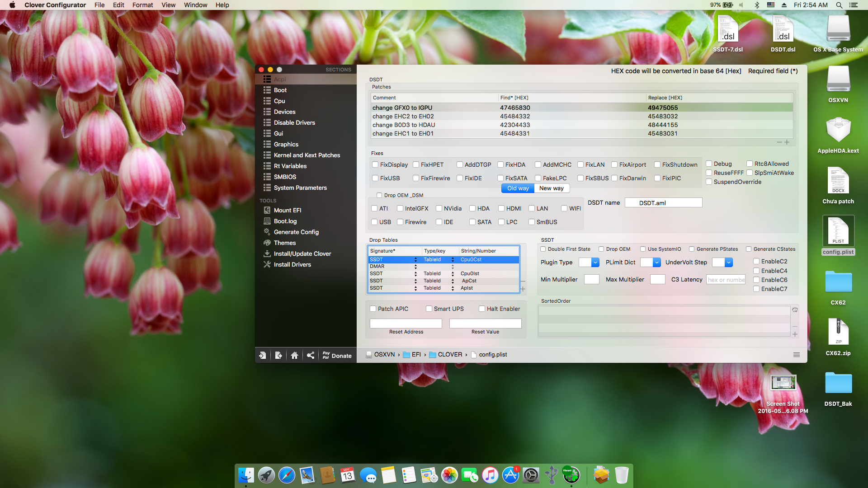
Task: Click the share icon in bottom toolbar
Action: 311,356
